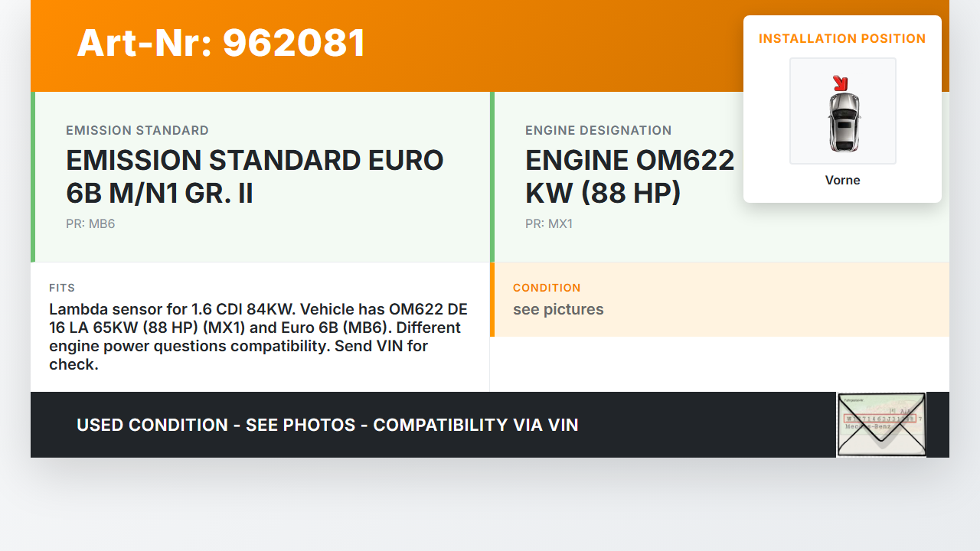Click the green bar beside Engine Designation
Viewport: 980px width, 551px height.
pyautogui.click(x=492, y=177)
